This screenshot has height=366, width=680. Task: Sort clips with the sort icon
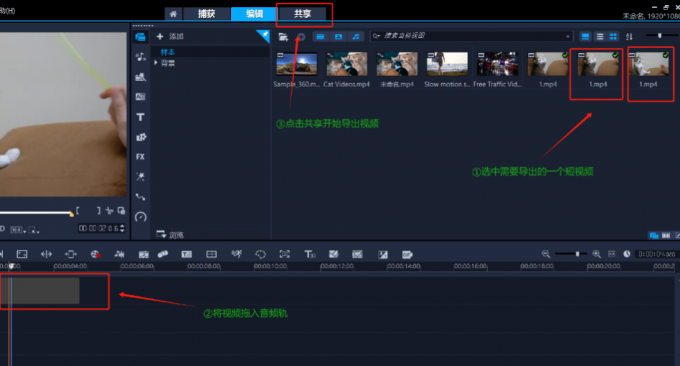coord(629,37)
